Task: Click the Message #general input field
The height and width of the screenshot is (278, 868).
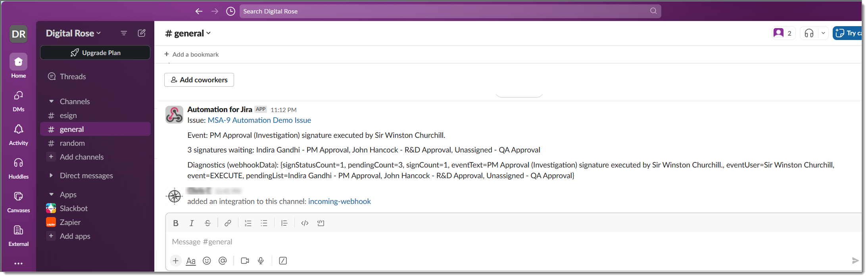Action: point(476,242)
